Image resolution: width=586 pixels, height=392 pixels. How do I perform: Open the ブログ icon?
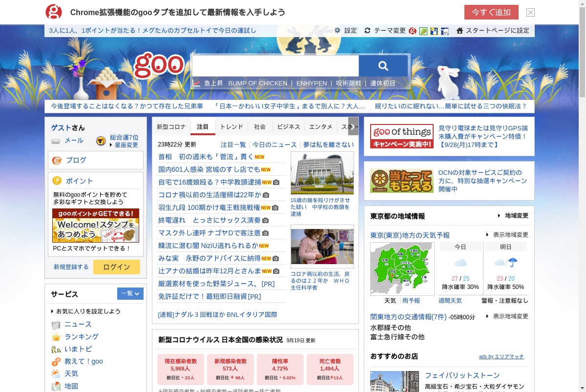[57, 160]
